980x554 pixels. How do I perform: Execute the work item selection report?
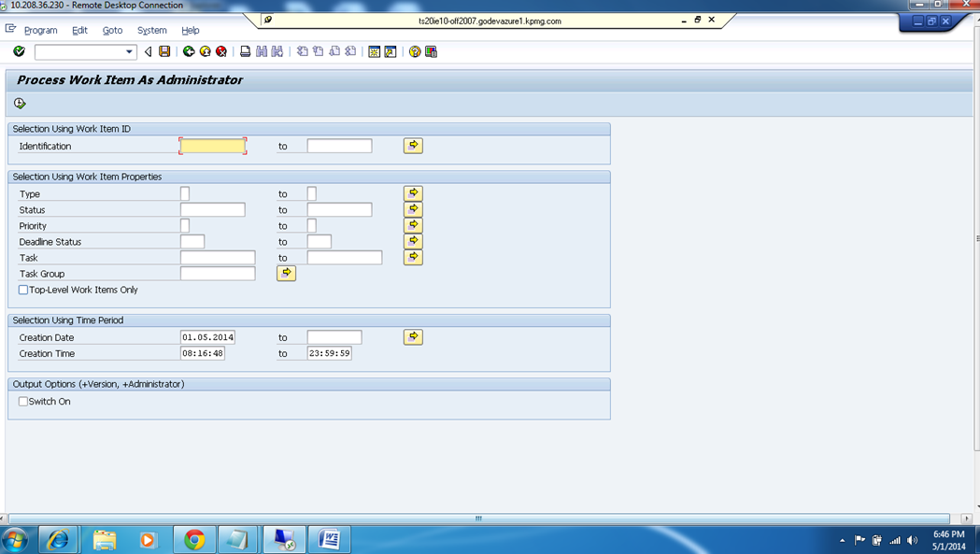19,103
